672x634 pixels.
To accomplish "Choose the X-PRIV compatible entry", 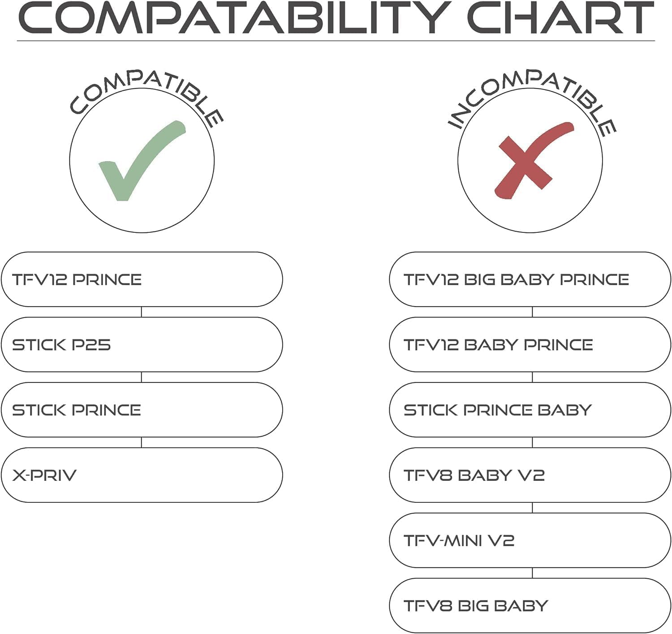I will [x=142, y=475].
